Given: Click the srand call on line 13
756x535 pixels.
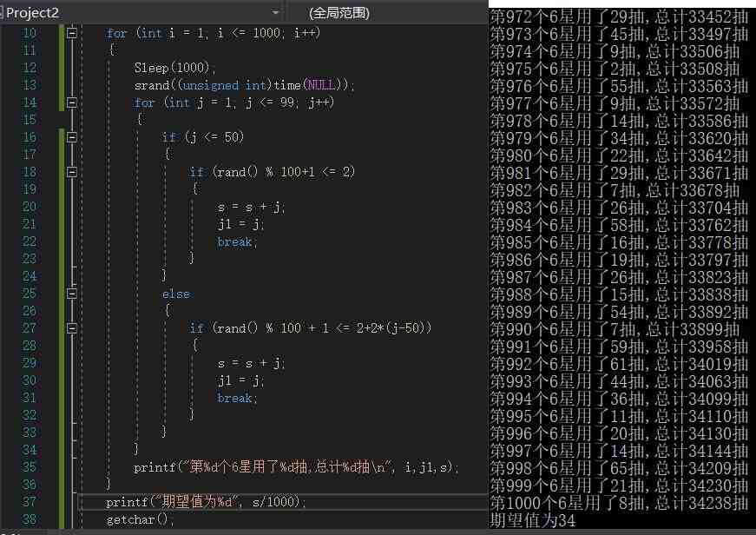Looking at the screenshot, I should 152,85.
